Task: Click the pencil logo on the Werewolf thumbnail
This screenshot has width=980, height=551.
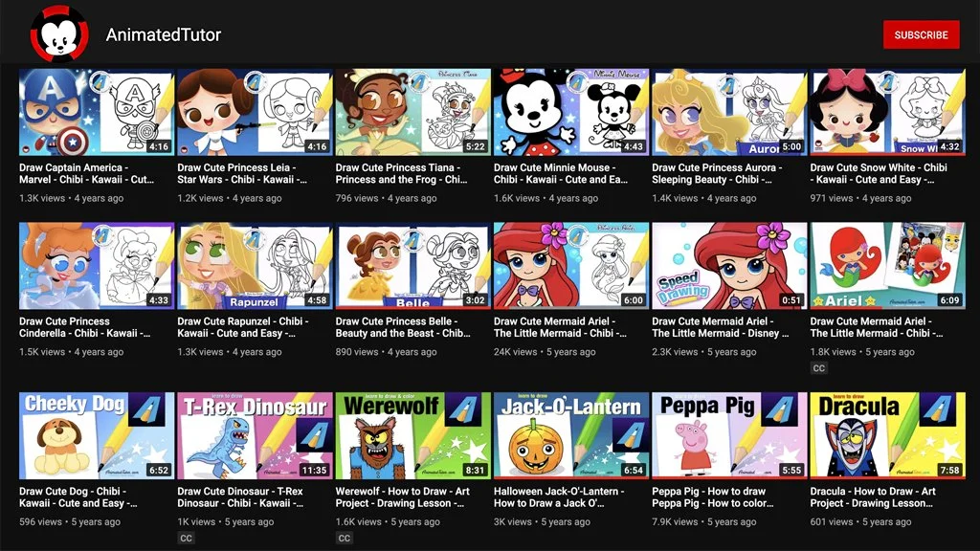Action: pos(462,409)
